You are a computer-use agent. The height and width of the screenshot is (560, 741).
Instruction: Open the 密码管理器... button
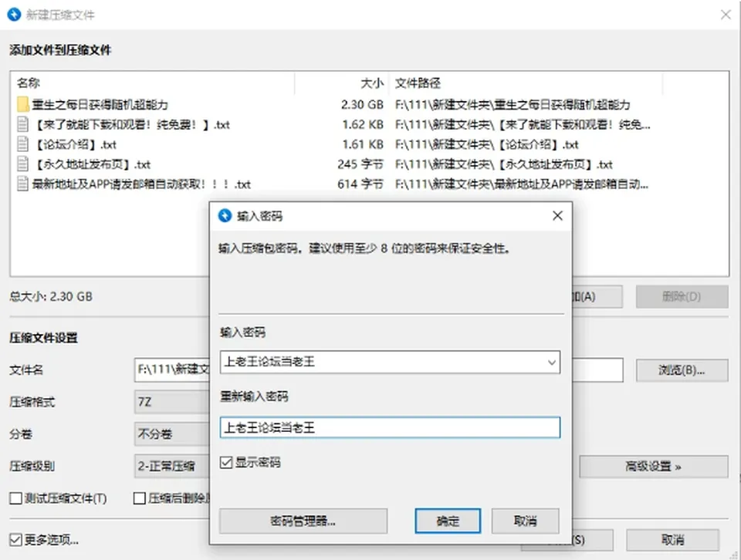click(303, 521)
